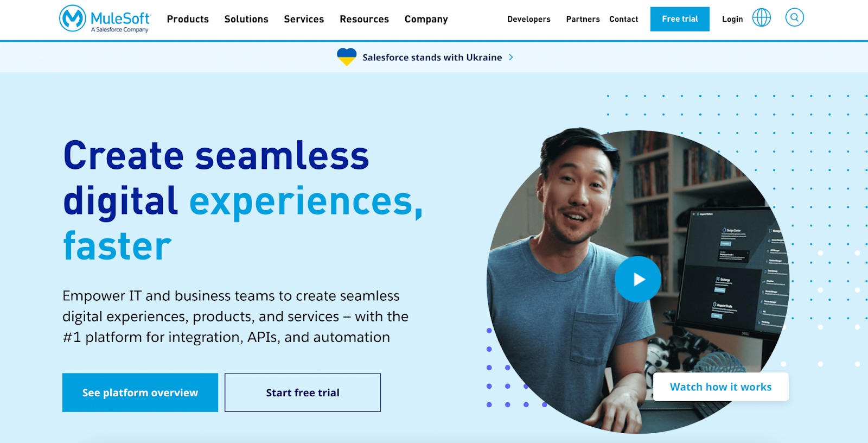The height and width of the screenshot is (443, 868).
Task: Go to the Developers page
Action: [x=529, y=19]
